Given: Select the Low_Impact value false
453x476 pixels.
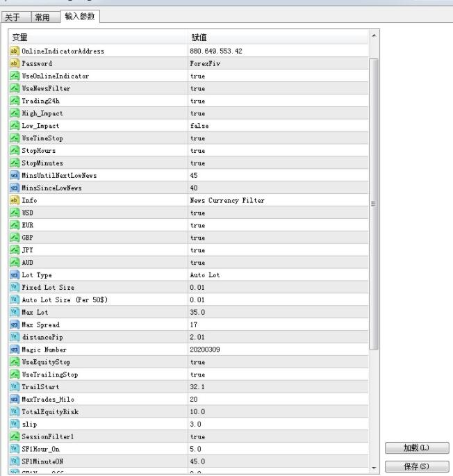Looking at the screenshot, I should coord(199,126).
